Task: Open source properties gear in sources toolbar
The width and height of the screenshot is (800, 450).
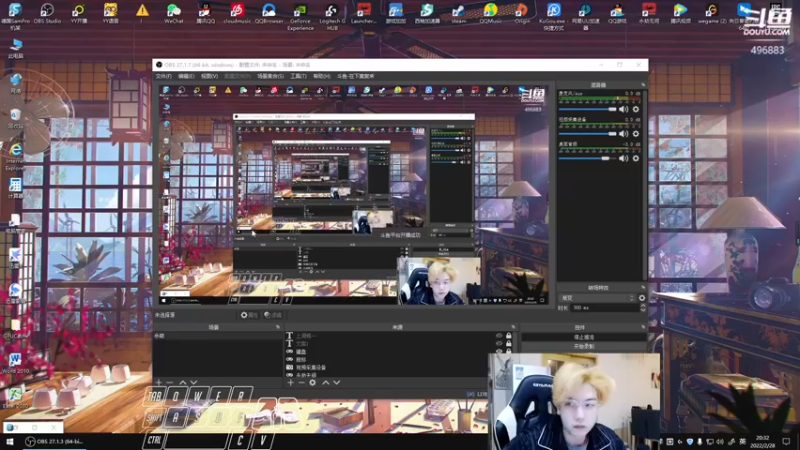Action: 312,382
